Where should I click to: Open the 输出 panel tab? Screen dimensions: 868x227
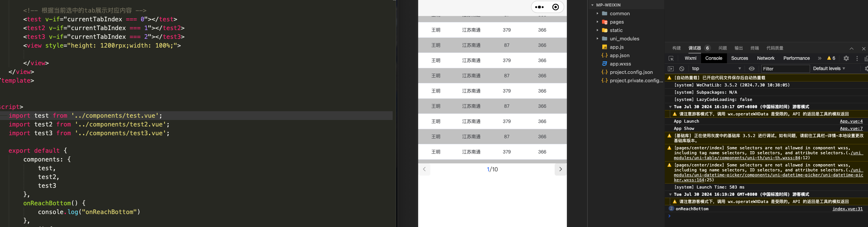pyautogui.click(x=739, y=48)
